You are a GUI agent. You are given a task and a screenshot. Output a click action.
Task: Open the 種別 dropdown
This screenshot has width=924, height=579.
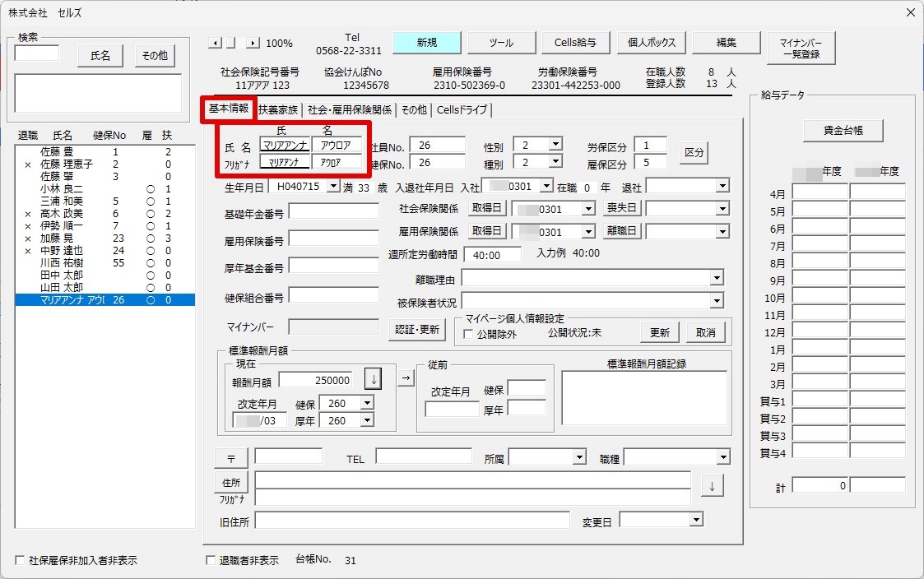[555, 161]
